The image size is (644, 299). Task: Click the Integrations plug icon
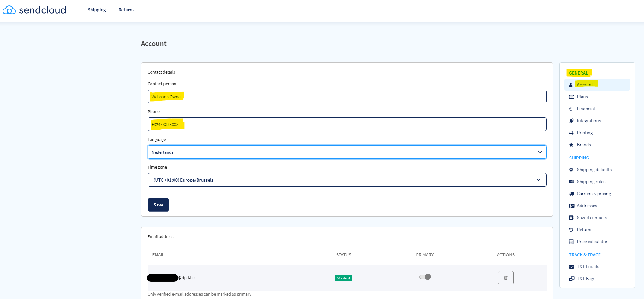(x=571, y=121)
